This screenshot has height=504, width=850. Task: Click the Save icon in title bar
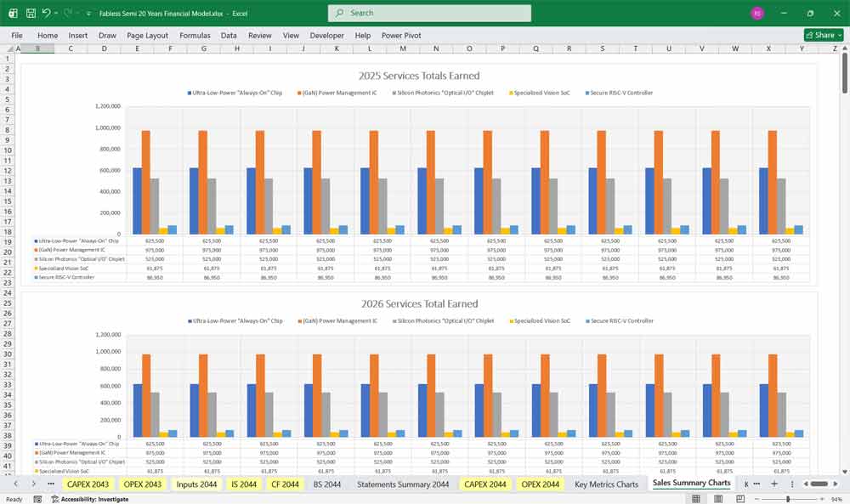tap(31, 14)
